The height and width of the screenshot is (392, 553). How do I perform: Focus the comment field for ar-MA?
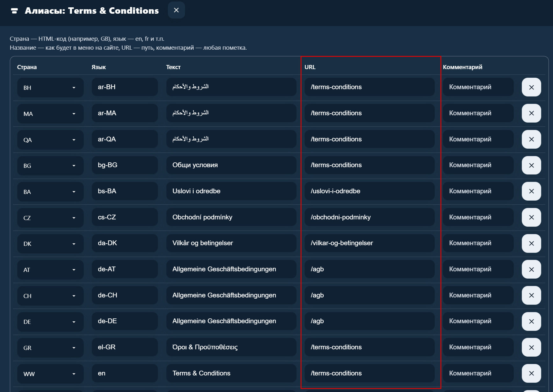478,113
